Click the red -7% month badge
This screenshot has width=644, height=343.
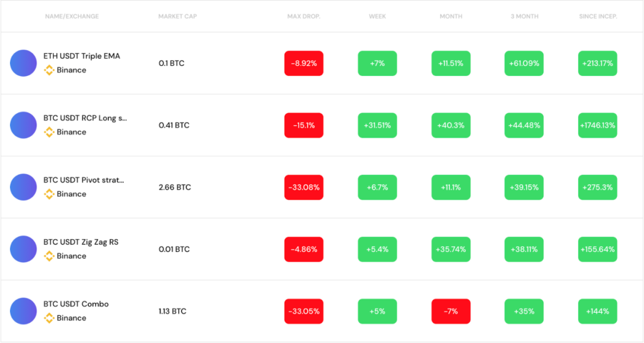coord(451,311)
